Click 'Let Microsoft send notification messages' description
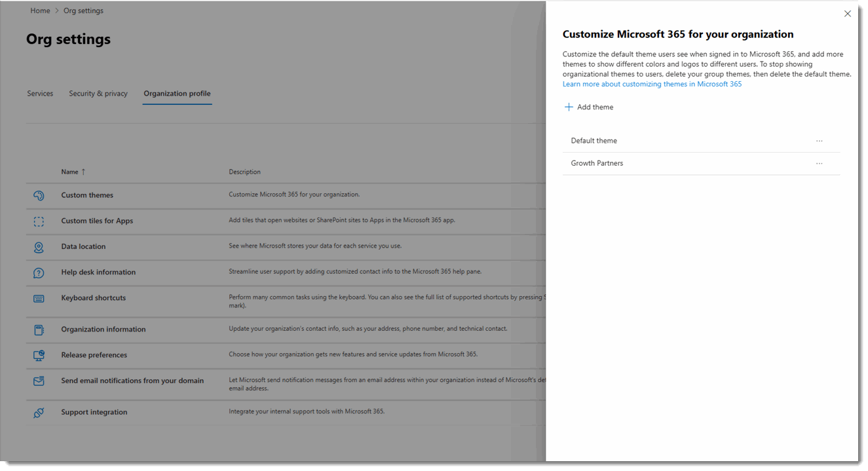This screenshot has height=471, width=868. (387, 383)
